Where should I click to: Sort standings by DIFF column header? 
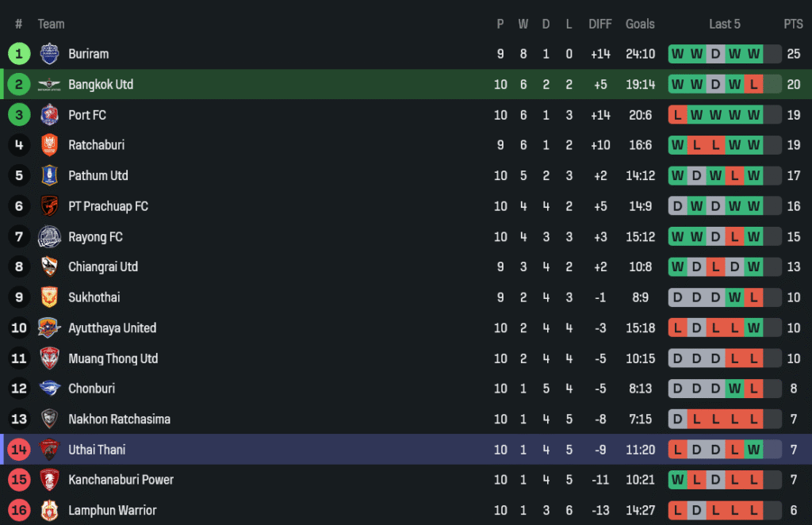(x=600, y=24)
